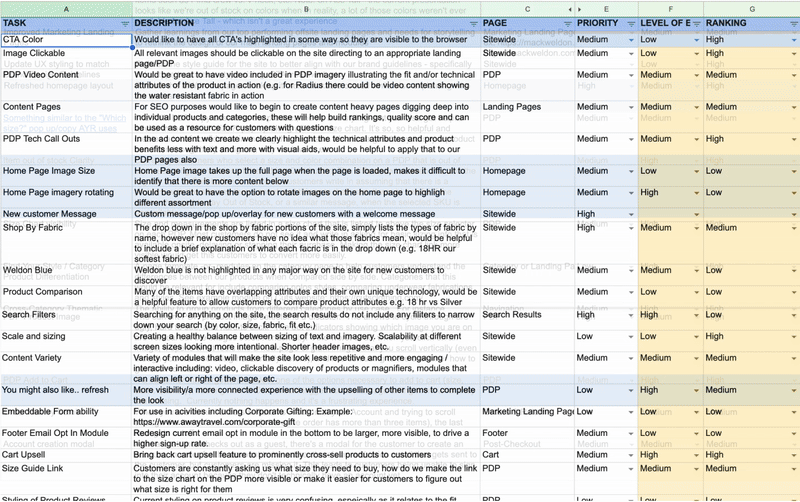
Task: Open Ranking dropdown for Image Clickable row
Action: [x=794, y=54]
